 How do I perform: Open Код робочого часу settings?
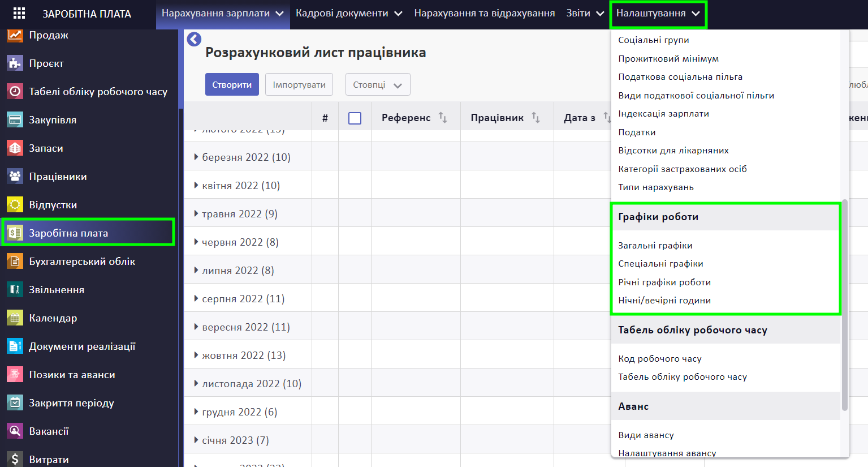[x=660, y=359]
